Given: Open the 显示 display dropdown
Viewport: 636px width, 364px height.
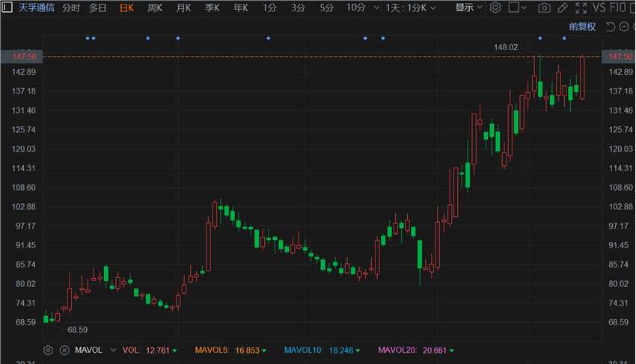Looking at the screenshot, I should [x=468, y=7].
